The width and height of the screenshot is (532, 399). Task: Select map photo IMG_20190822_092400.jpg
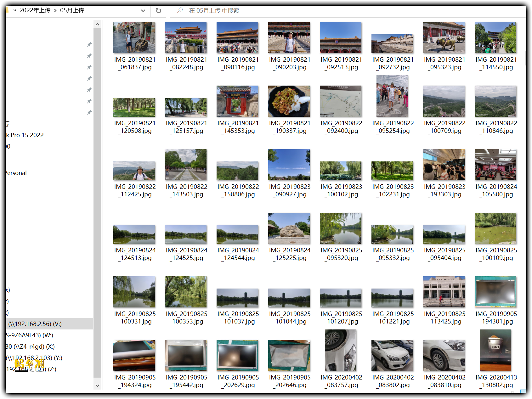pyautogui.click(x=341, y=101)
